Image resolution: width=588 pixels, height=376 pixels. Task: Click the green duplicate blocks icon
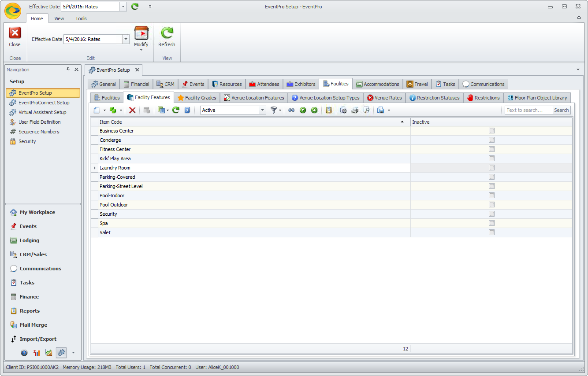[113, 110]
